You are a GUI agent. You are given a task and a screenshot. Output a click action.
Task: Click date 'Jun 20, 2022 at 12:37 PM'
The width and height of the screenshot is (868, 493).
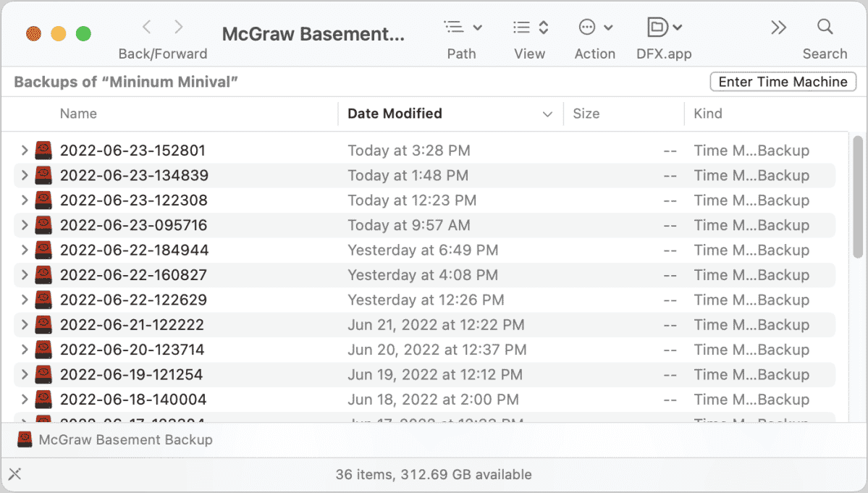click(x=437, y=350)
